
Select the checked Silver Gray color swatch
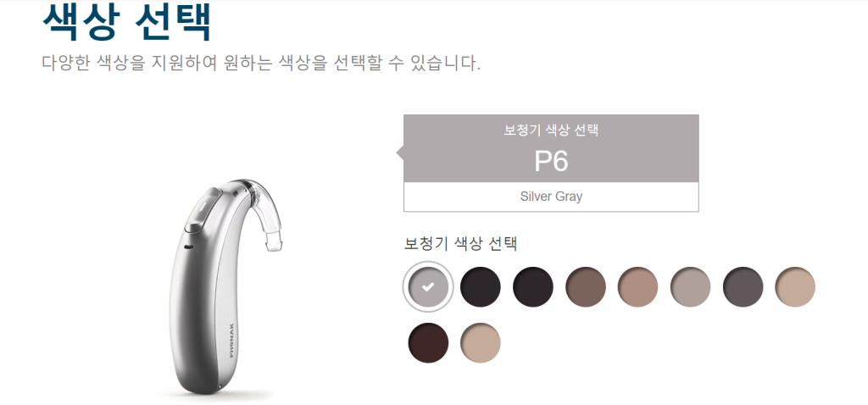[x=428, y=287]
